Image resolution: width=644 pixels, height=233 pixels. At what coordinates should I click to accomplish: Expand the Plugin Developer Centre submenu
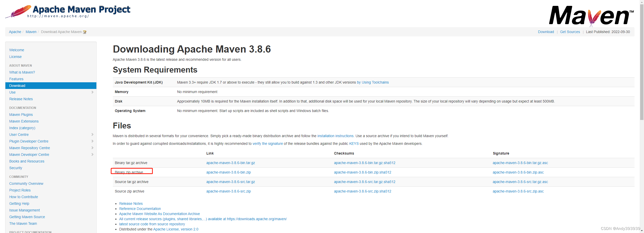point(93,141)
